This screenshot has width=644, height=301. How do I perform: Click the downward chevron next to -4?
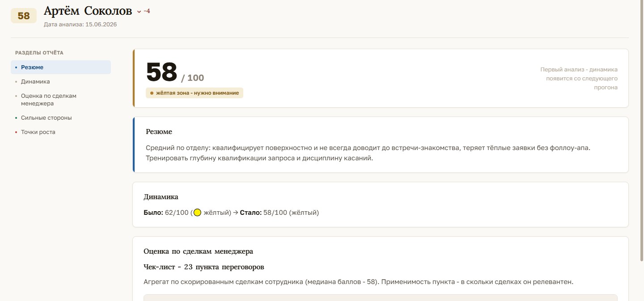[x=139, y=12]
